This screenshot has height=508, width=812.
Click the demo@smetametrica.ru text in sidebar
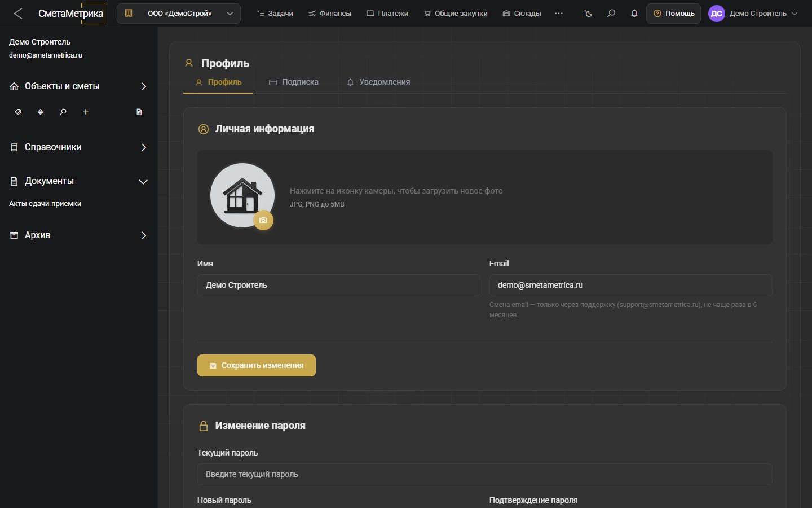click(46, 55)
